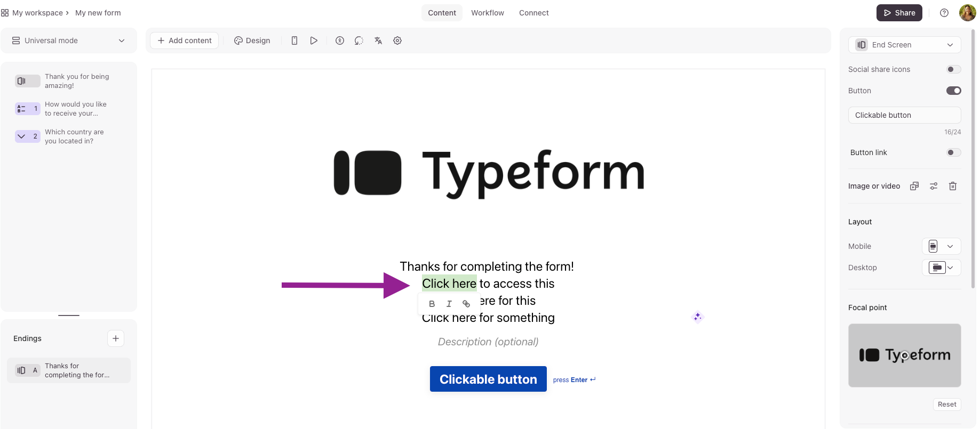Click the focal point image thumbnail
The width and height of the screenshot is (980, 429).
[x=905, y=355]
